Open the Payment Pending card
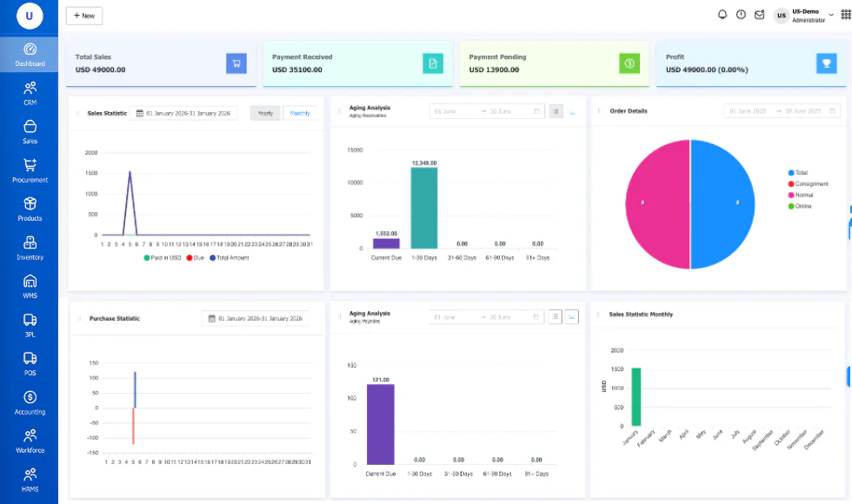Image resolution: width=852 pixels, height=504 pixels. click(x=555, y=63)
